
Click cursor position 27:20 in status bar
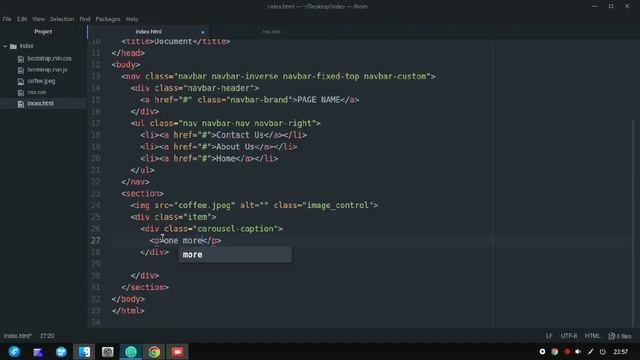coord(47,336)
